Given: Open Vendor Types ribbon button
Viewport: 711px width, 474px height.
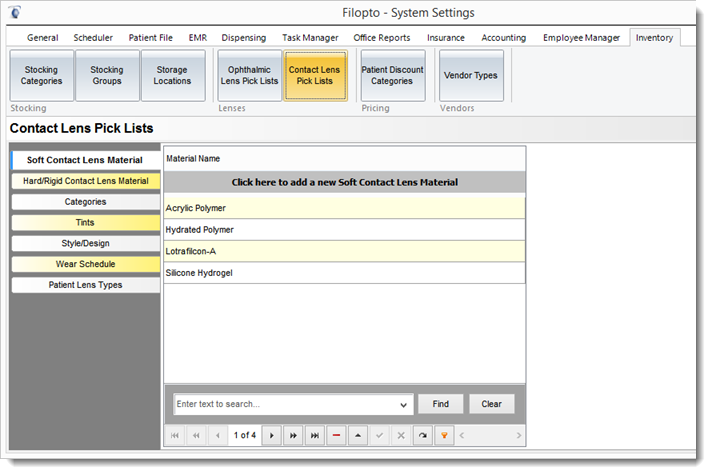Looking at the screenshot, I should (x=471, y=76).
